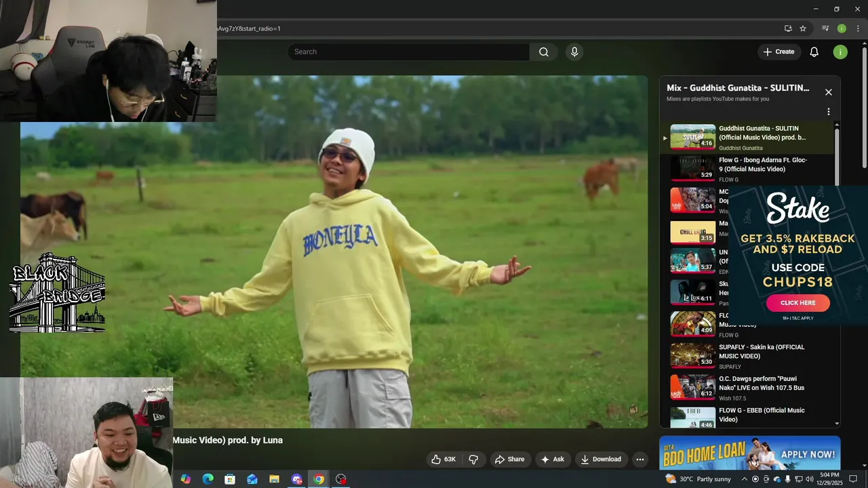Close the Mix playlist panel
Viewport: 868px width, 488px height.
pyautogui.click(x=828, y=92)
